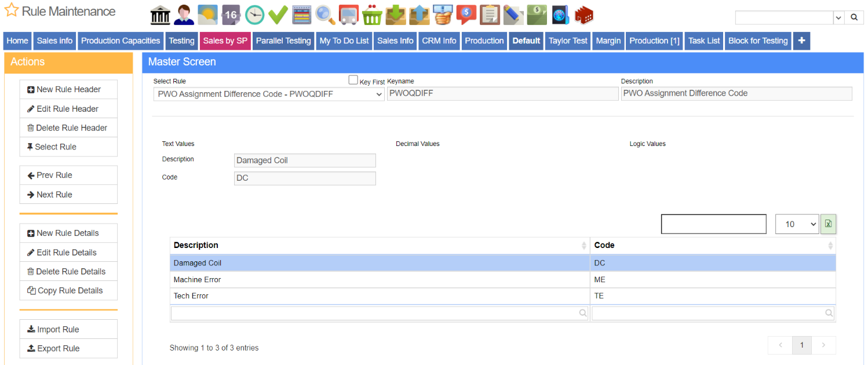Click page 1 in the pagination
The width and height of the screenshot is (868, 365).
(x=802, y=345)
